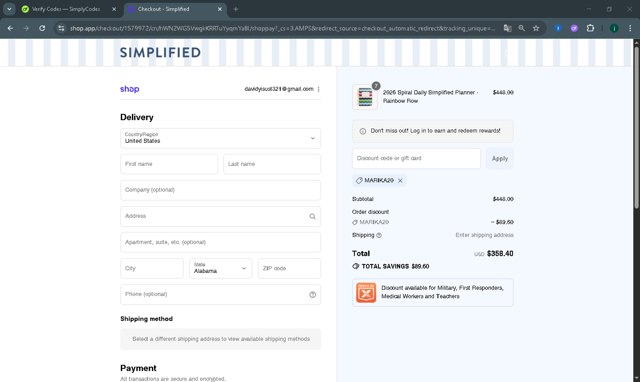Reload the checkout page

click(x=42, y=28)
